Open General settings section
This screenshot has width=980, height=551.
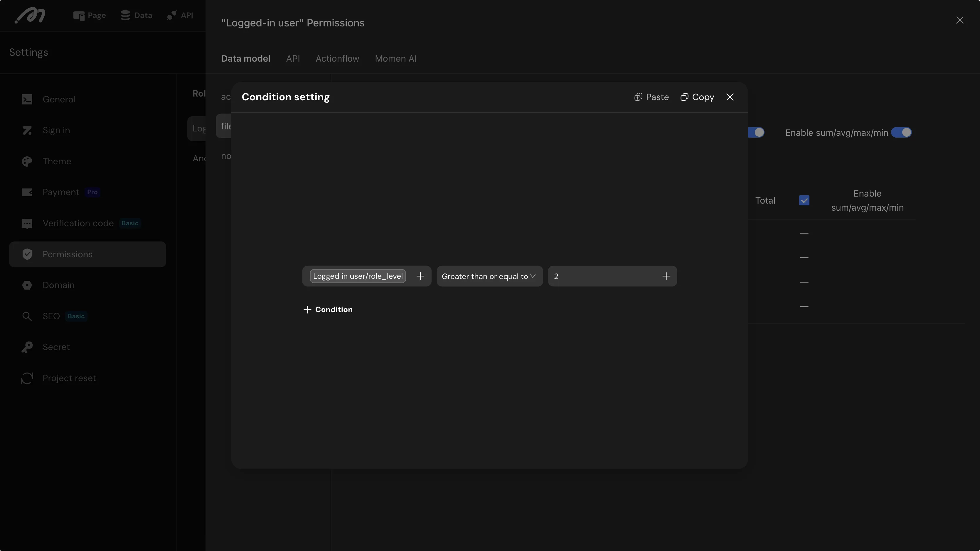[x=87, y=100]
